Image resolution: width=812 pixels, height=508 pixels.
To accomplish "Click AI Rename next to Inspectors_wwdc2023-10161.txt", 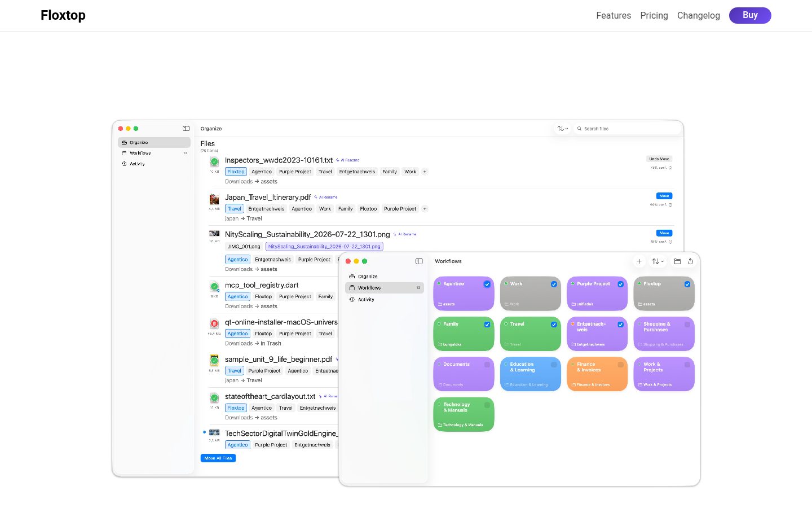I will tap(348, 160).
